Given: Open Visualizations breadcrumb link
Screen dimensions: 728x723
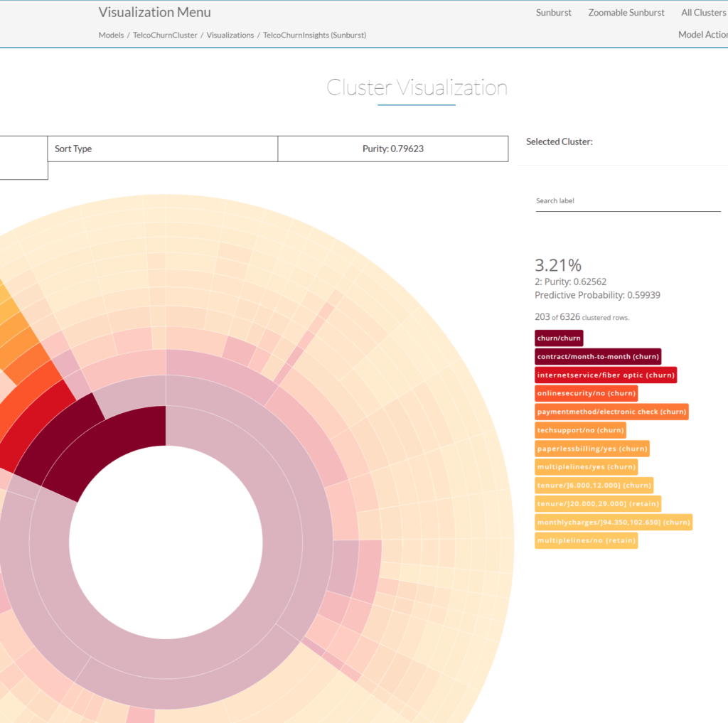Looking at the screenshot, I should point(230,35).
